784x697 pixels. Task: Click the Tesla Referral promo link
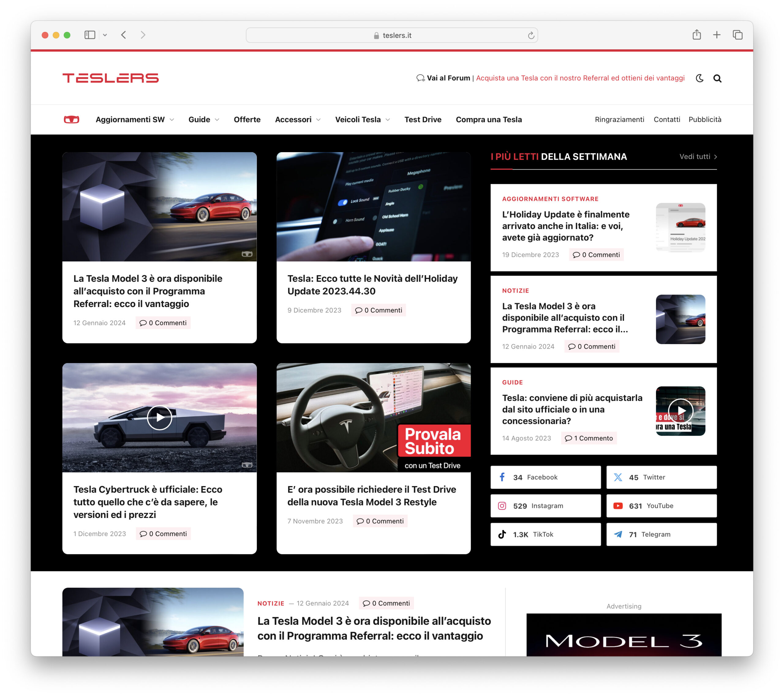click(x=580, y=78)
